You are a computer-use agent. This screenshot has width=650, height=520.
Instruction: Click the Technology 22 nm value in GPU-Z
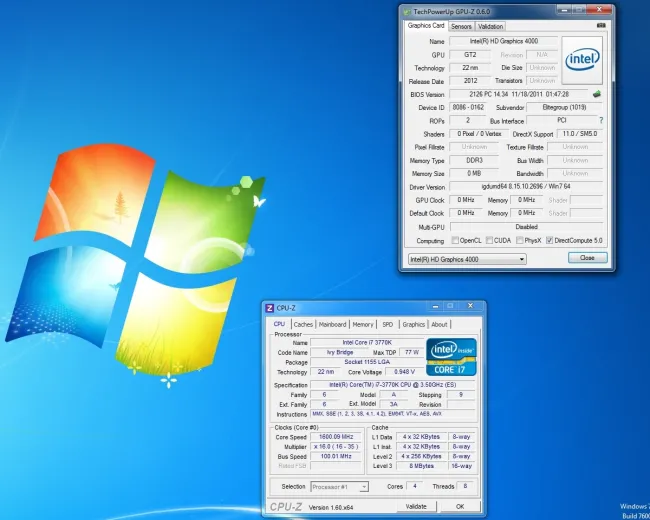tap(470, 68)
